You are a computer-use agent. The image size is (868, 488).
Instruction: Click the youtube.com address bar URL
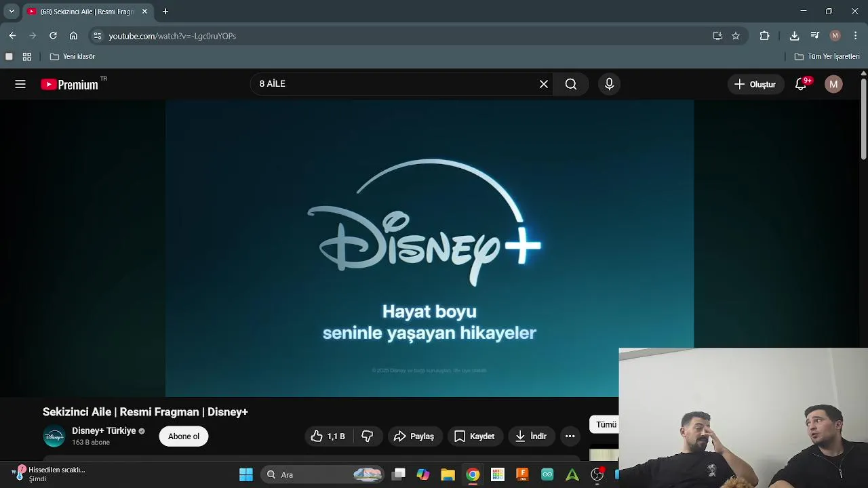click(x=172, y=36)
